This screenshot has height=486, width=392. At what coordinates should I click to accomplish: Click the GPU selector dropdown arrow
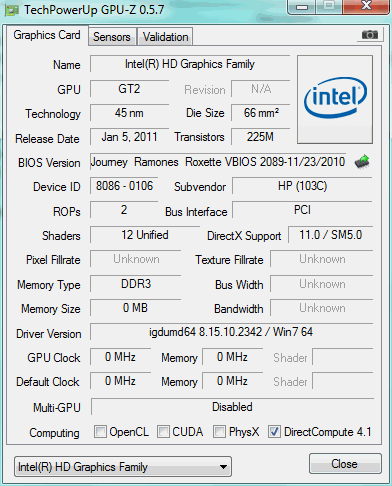[x=224, y=467]
